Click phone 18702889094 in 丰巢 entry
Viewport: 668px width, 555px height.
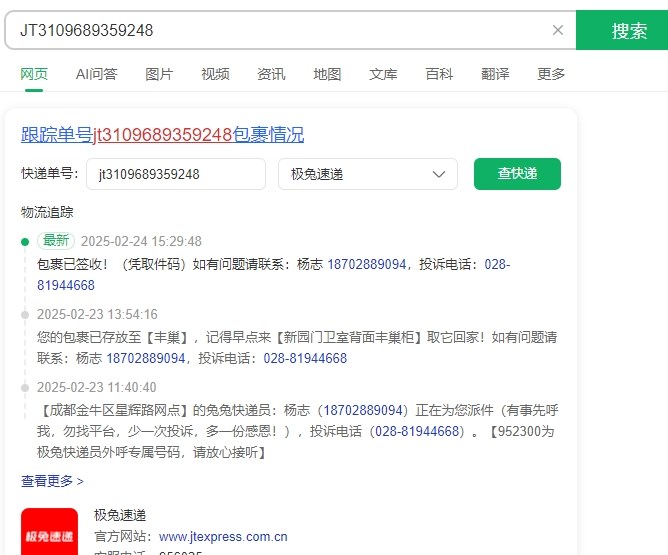click(146, 359)
